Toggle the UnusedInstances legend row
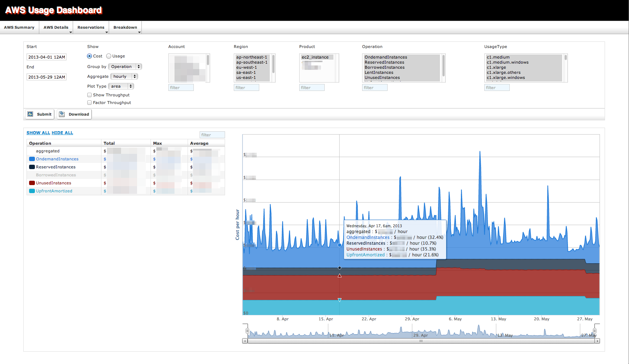This screenshot has width=629, height=364. (126, 183)
